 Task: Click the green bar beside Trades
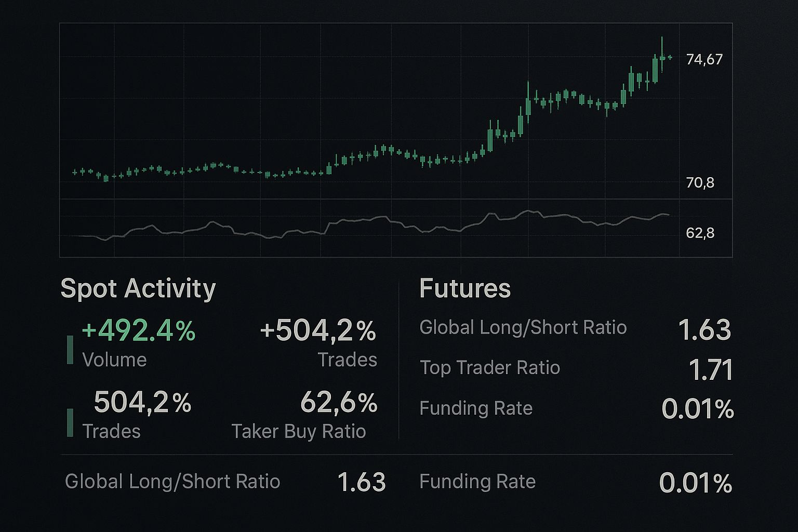pos(70,422)
